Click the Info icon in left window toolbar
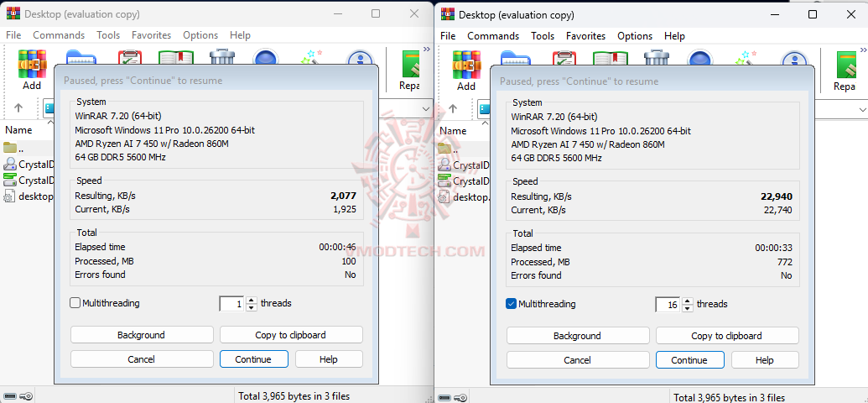Image resolution: width=868 pixels, height=403 pixels. pos(360,58)
